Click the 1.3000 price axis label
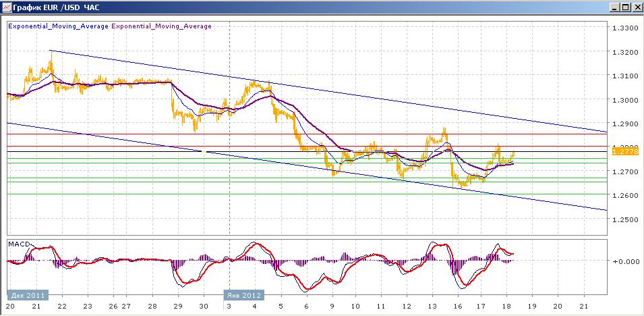Screen dimensions: 644x316 625,99
